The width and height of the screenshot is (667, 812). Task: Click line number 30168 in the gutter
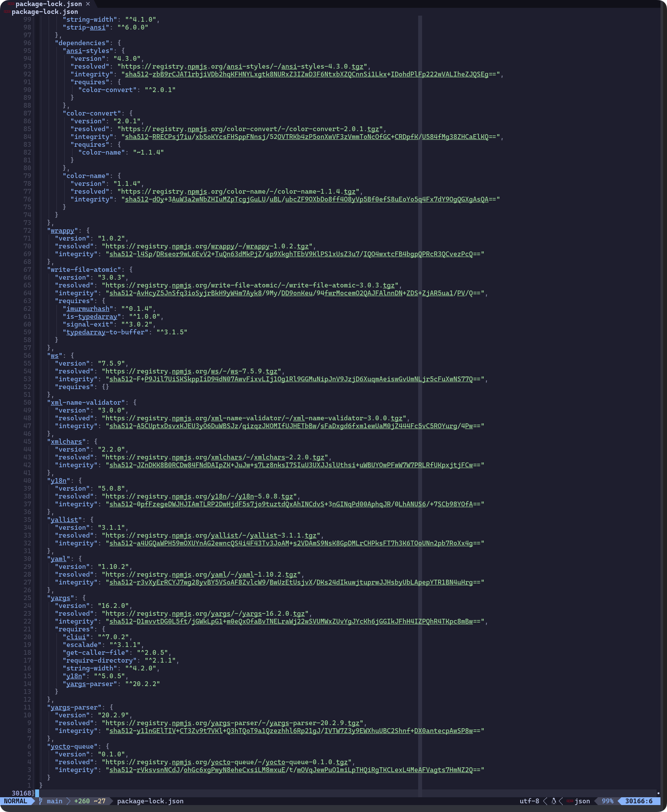21,793
